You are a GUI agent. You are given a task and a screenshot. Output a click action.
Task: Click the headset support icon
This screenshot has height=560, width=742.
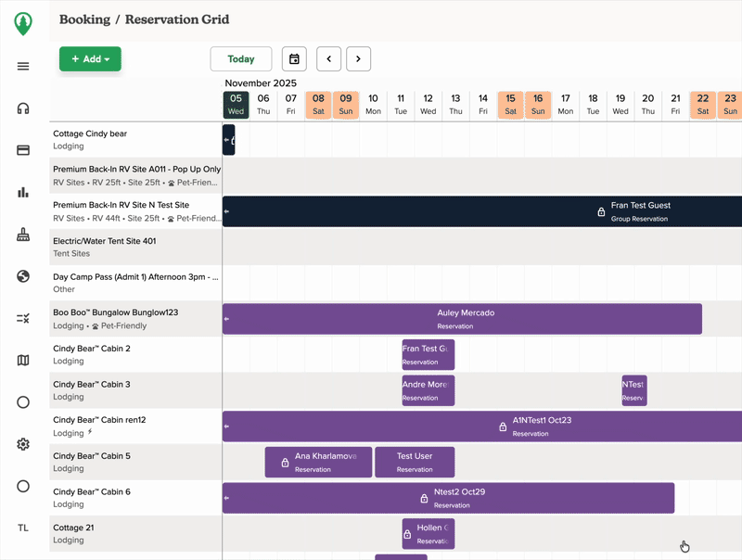click(x=23, y=108)
